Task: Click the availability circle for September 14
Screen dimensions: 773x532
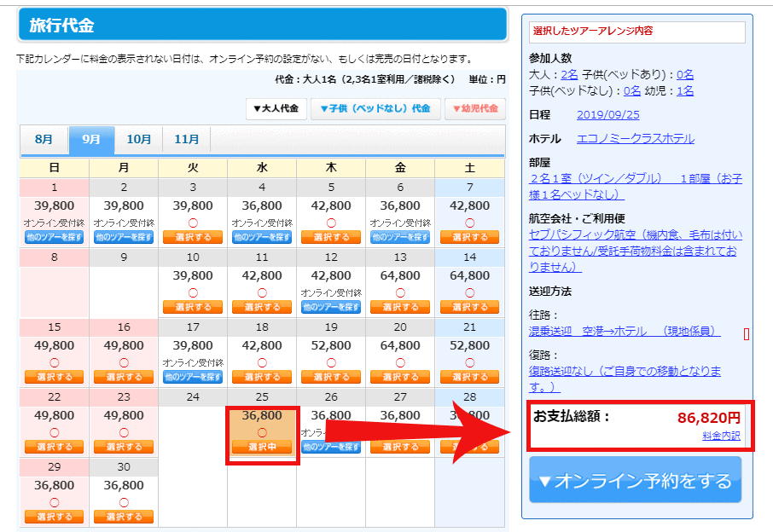Action: pyautogui.click(x=469, y=292)
